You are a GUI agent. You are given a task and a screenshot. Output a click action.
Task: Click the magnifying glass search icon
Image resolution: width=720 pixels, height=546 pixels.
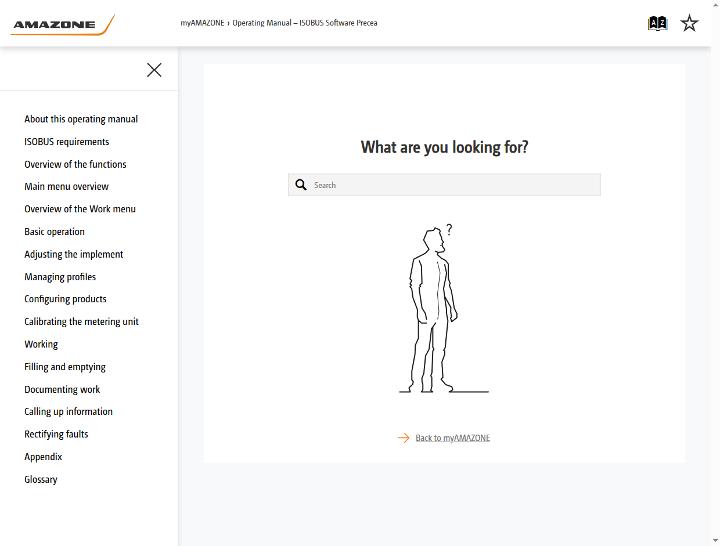click(301, 185)
